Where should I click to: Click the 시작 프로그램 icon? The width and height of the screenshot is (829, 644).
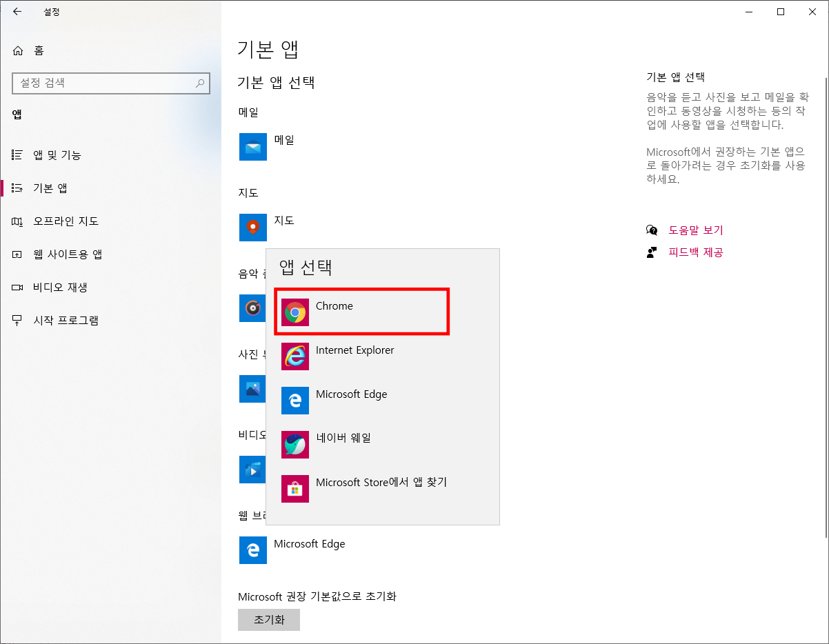[x=17, y=321]
